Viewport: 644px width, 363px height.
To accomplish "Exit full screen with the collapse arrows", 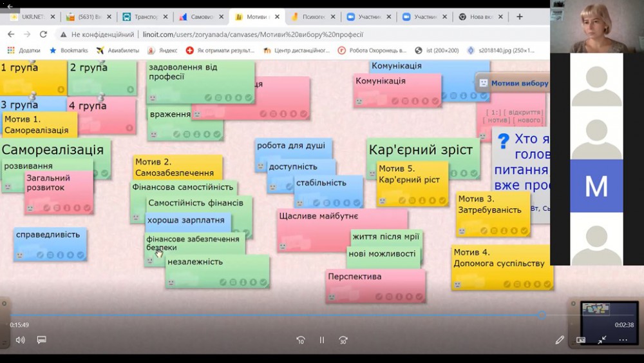I will pos(602,340).
